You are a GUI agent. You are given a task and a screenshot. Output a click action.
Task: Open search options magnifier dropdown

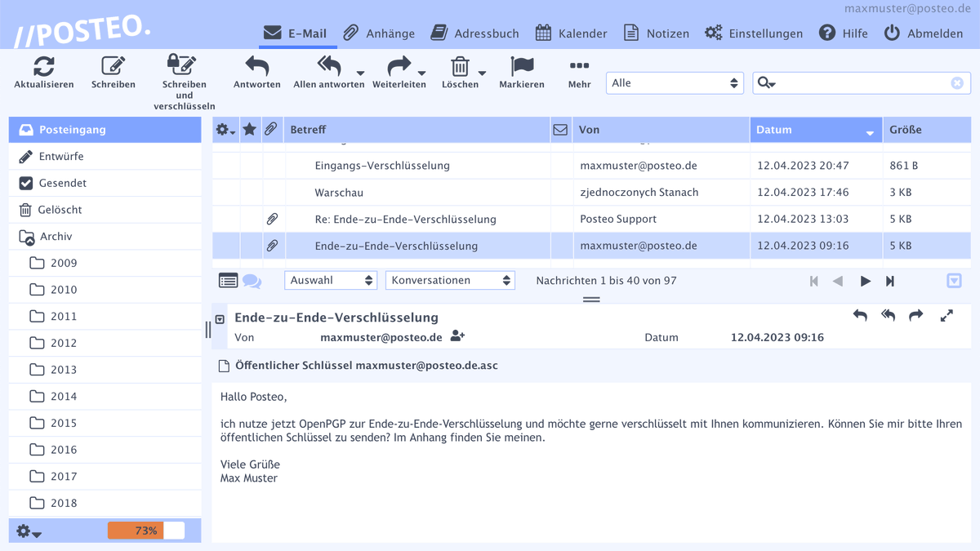pyautogui.click(x=766, y=83)
